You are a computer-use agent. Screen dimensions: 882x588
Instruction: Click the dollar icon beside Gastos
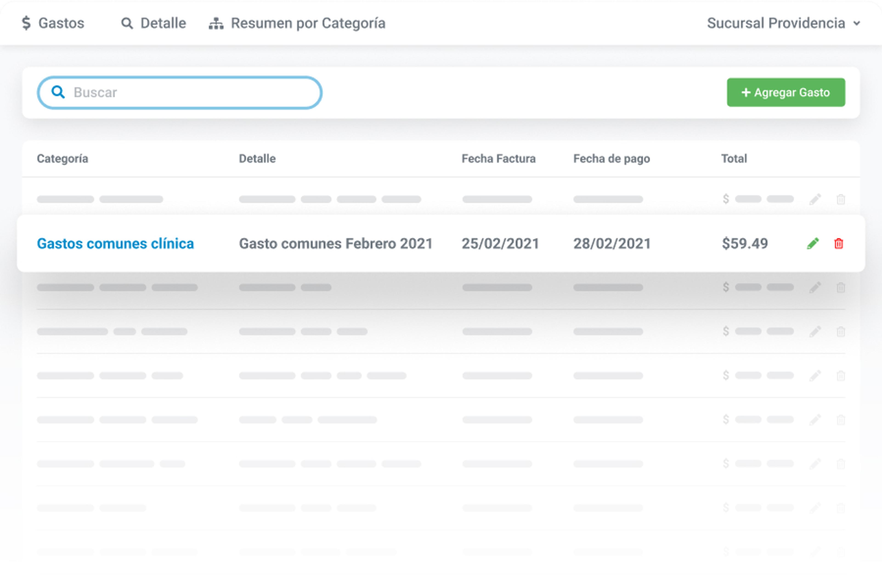pyautogui.click(x=26, y=23)
